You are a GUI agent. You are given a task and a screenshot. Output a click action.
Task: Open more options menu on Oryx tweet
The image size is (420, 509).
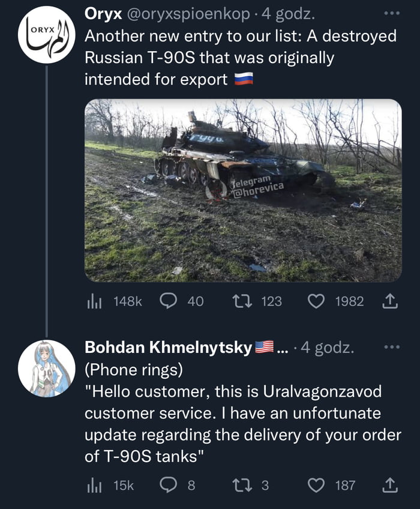pos(391,13)
